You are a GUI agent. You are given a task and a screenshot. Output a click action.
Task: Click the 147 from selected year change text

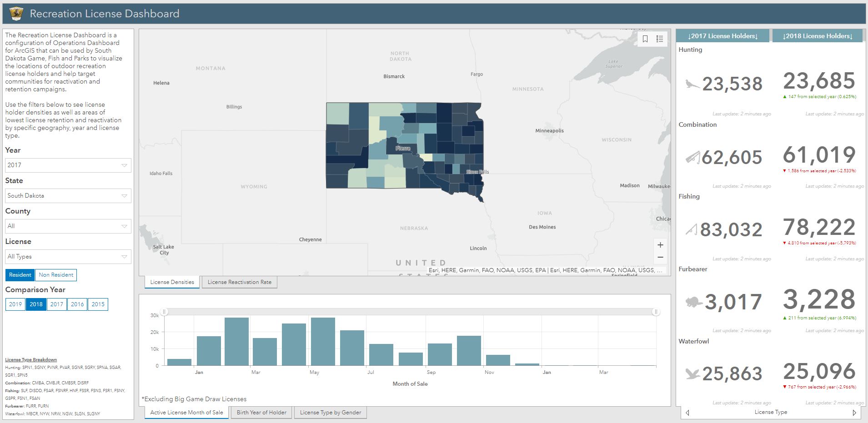820,97
